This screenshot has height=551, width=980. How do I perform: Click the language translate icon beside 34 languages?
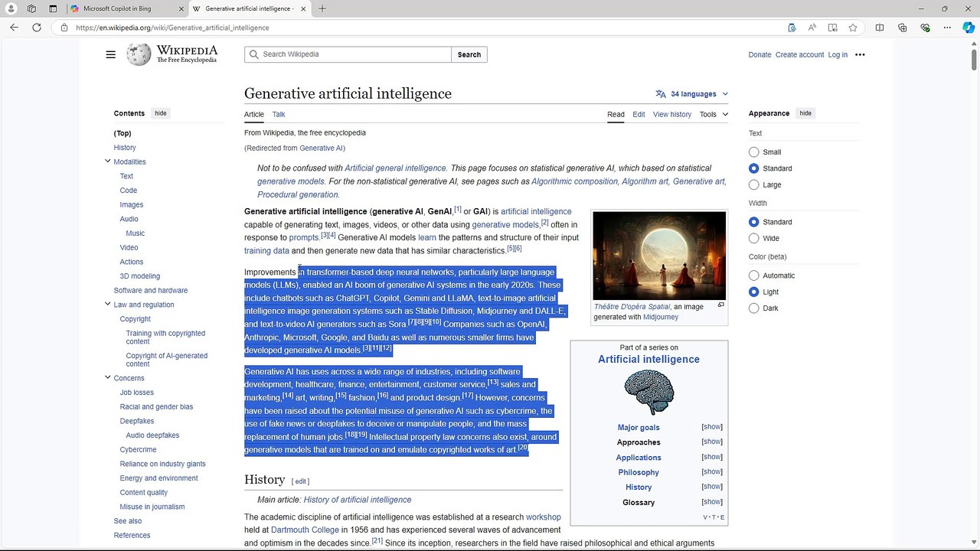tap(661, 94)
